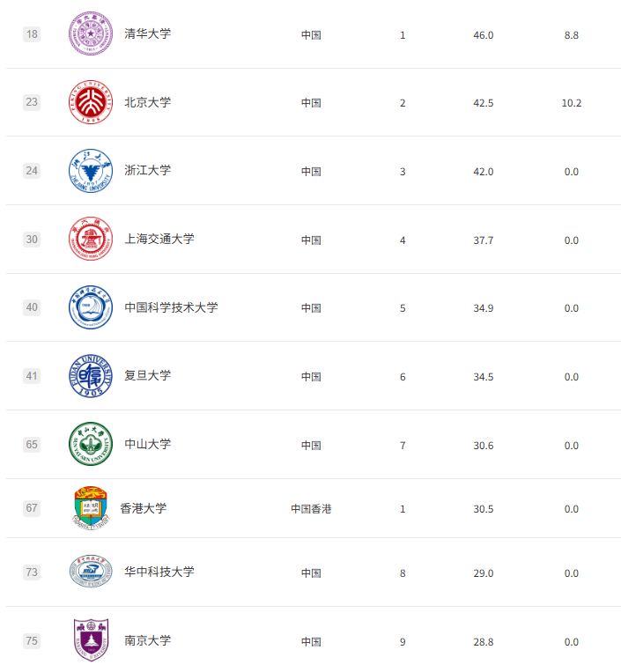This screenshot has height=672, width=621.
Task: Click the rank badge 18
Action: [x=32, y=34]
